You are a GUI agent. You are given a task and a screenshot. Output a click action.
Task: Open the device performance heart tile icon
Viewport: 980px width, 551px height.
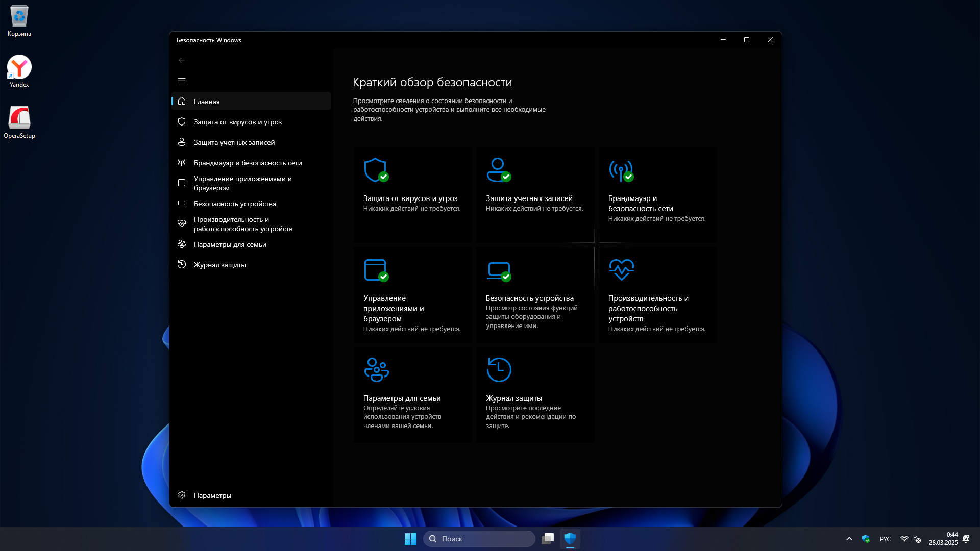pos(621,269)
